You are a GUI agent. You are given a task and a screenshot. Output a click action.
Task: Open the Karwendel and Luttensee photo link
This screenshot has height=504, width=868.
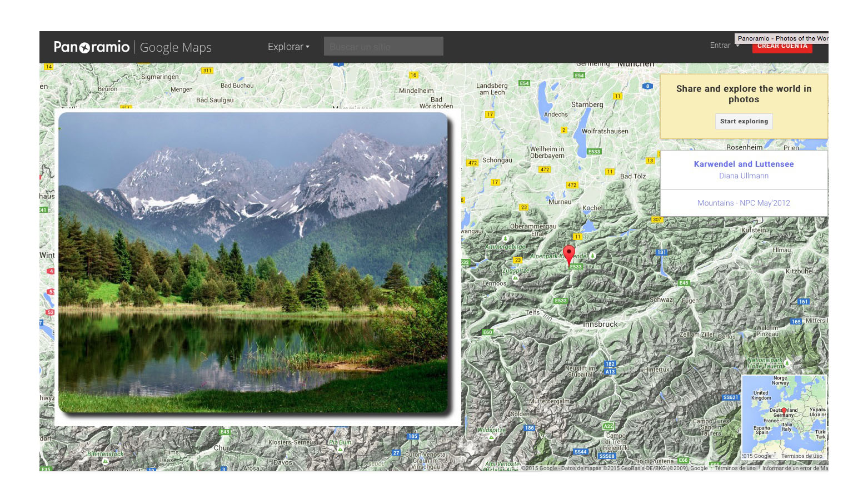[744, 164]
